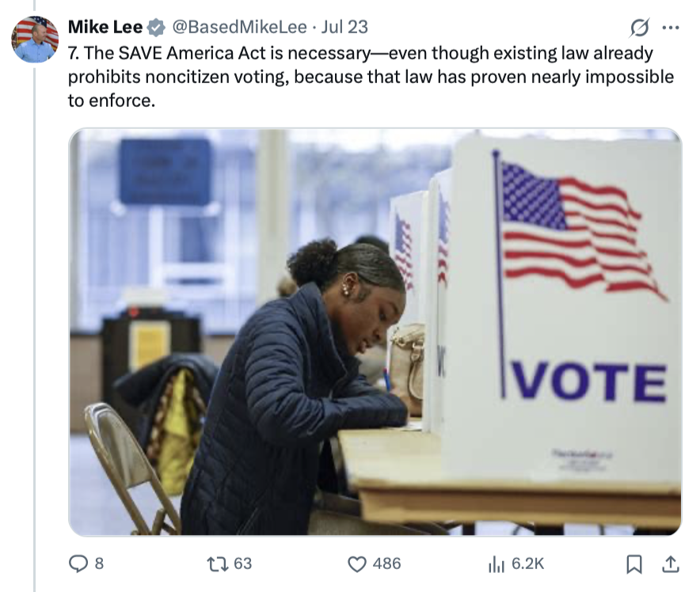The width and height of the screenshot is (700, 592).
Task: Click the reply count 8
Action: [99, 564]
